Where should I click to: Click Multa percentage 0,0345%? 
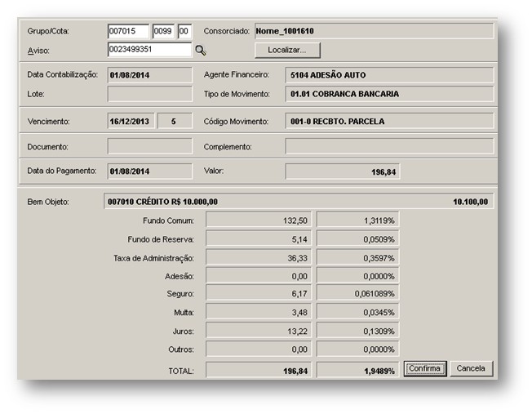358,312
